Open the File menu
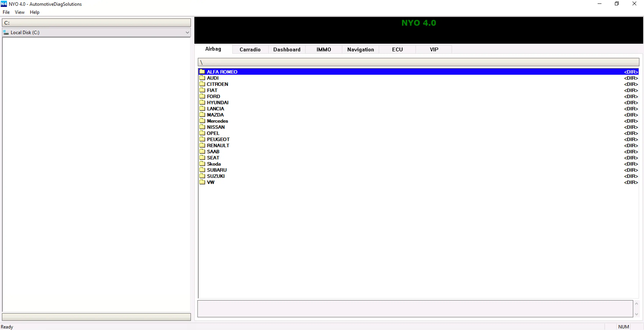This screenshot has width=644, height=330. (x=6, y=12)
